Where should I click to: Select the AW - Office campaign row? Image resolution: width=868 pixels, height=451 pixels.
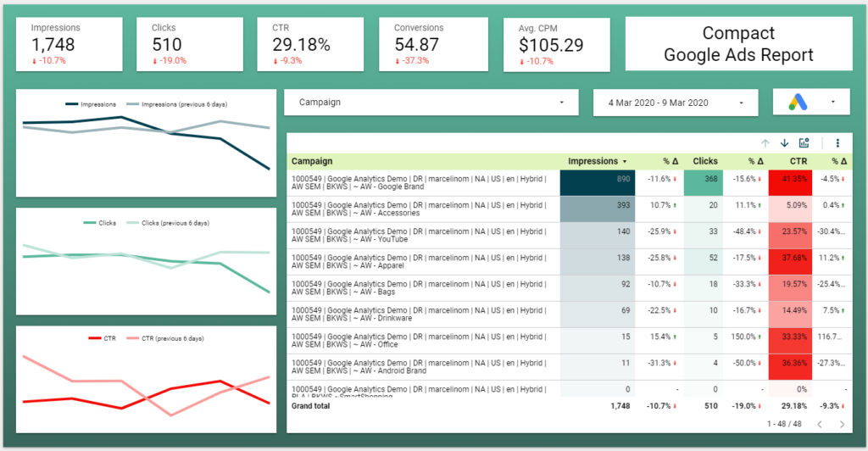569,340
